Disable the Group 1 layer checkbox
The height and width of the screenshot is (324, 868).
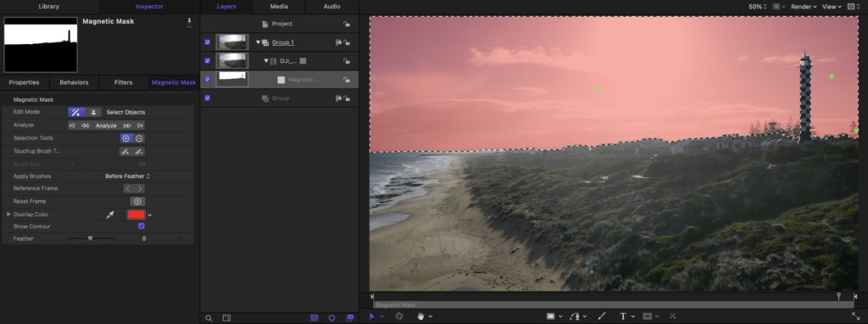click(x=207, y=42)
